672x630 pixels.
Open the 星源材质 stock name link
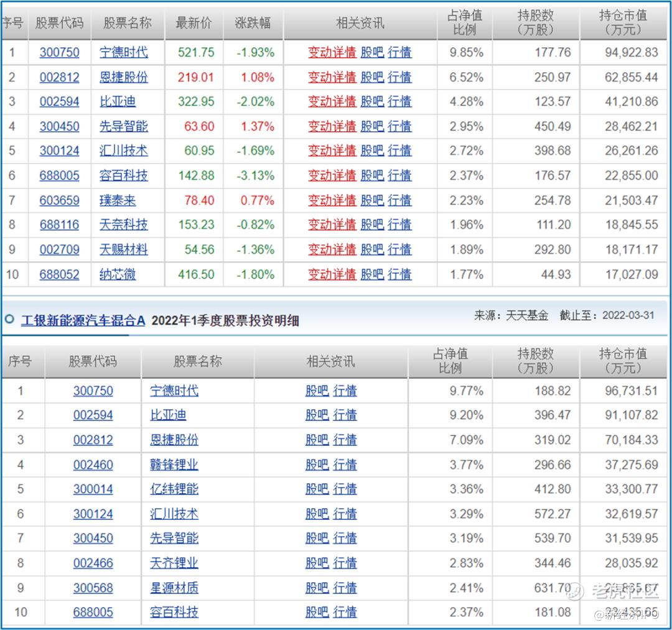pyautogui.click(x=174, y=588)
